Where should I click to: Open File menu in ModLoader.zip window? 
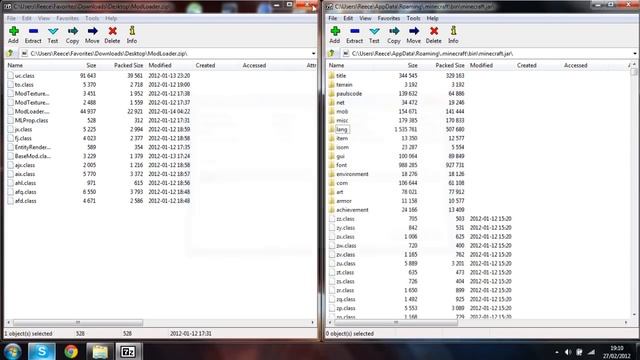pyautogui.click(x=11, y=18)
